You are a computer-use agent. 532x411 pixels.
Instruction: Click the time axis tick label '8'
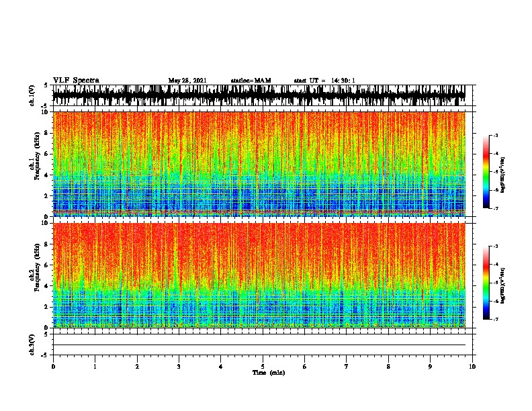tap(388, 367)
